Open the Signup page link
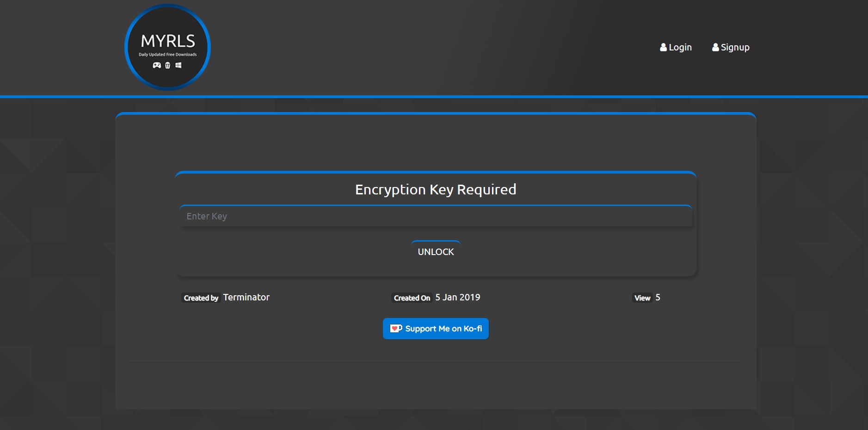Image resolution: width=868 pixels, height=430 pixels. pyautogui.click(x=735, y=47)
